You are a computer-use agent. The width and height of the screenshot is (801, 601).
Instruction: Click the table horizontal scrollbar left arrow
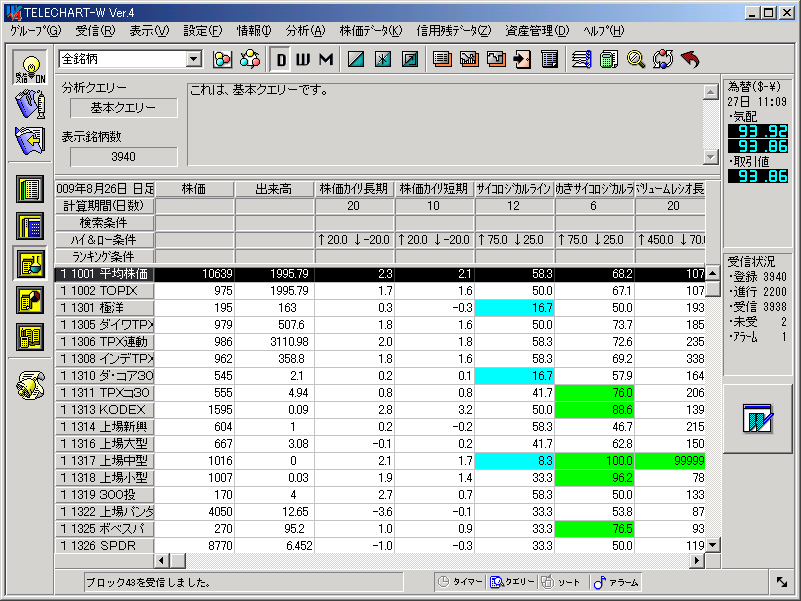[162, 561]
